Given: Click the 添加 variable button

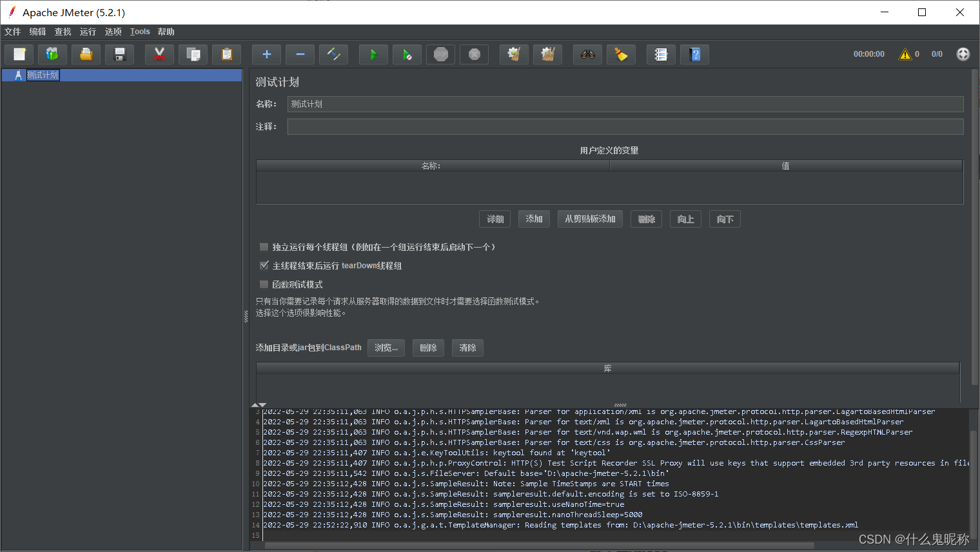Looking at the screenshot, I should pyautogui.click(x=534, y=219).
